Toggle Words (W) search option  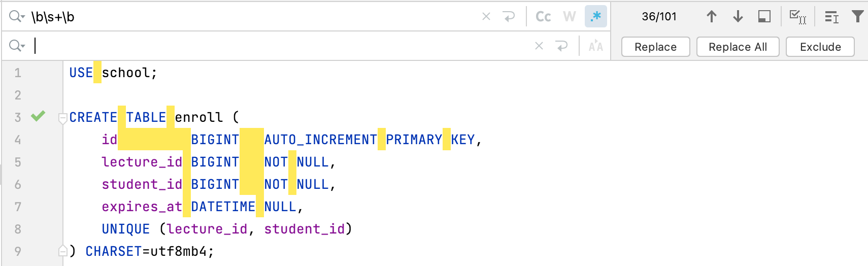point(570,17)
